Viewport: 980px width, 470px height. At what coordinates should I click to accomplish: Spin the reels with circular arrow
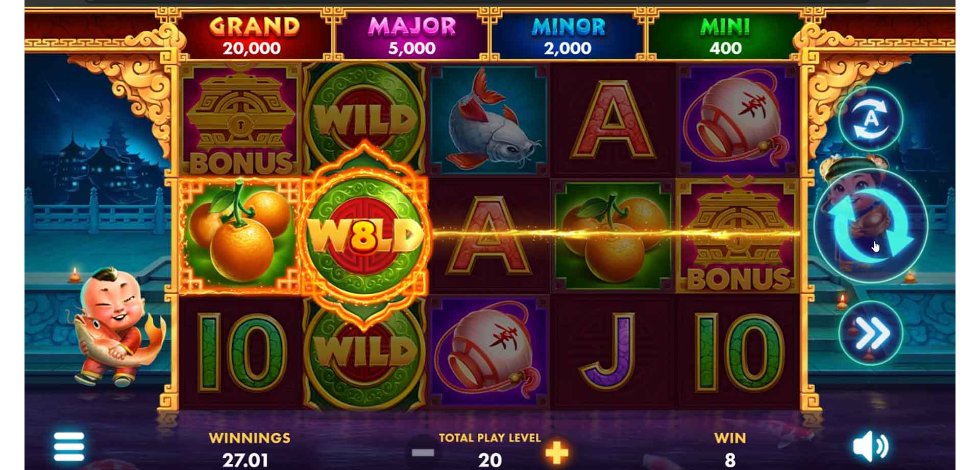point(870,226)
